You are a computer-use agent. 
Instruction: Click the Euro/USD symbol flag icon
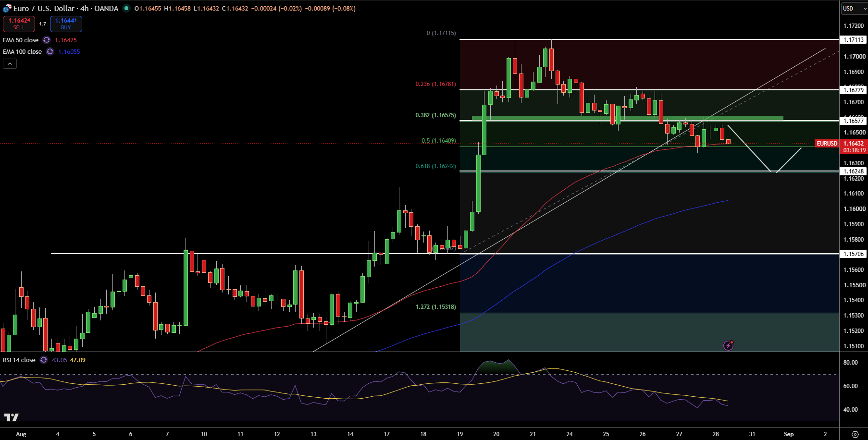[x=7, y=9]
